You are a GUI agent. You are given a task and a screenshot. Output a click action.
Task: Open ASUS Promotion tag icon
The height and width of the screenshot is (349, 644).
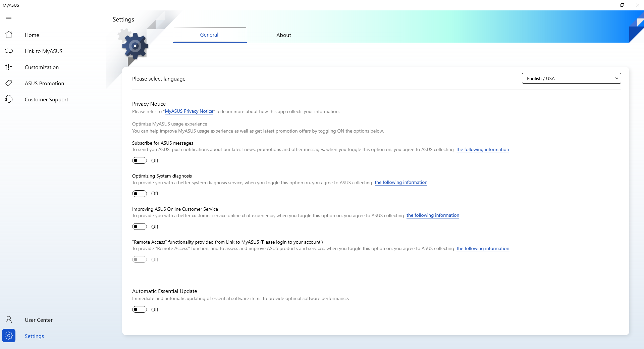pyautogui.click(x=9, y=83)
